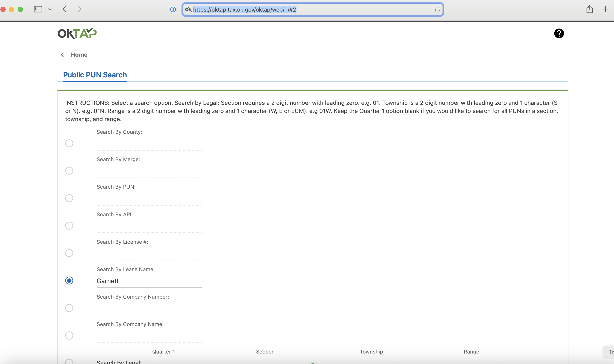The image size is (614, 364).
Task: Select the Search By License # radio button
Action: click(69, 253)
